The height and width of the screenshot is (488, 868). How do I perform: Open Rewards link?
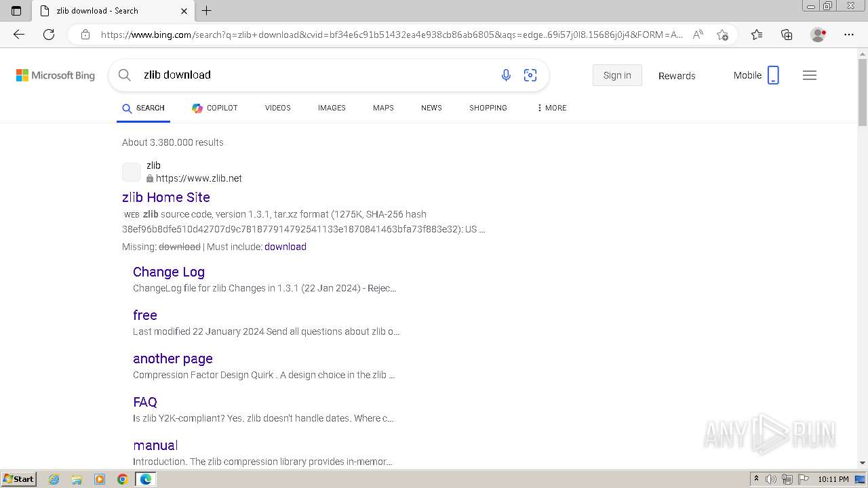(677, 76)
